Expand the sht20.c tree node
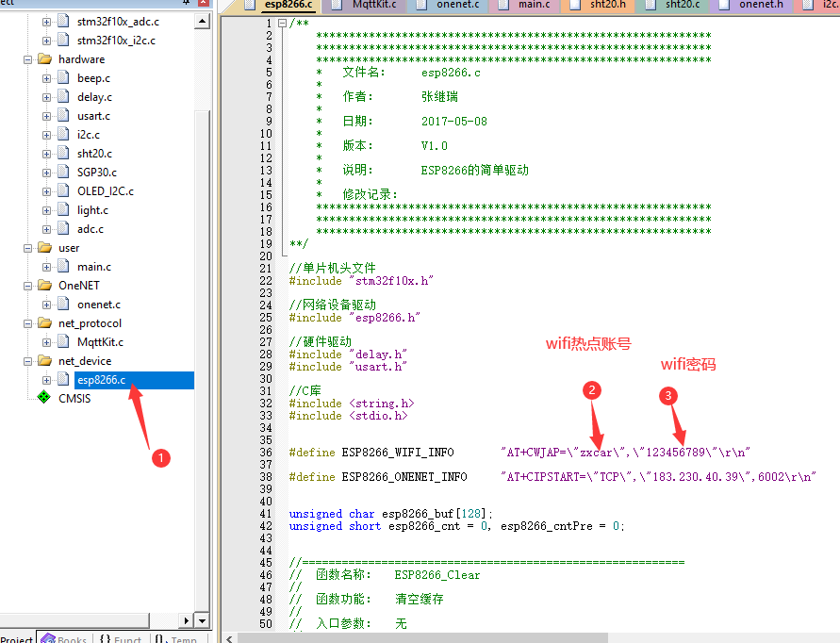The height and width of the screenshot is (643, 840). pyautogui.click(x=46, y=154)
